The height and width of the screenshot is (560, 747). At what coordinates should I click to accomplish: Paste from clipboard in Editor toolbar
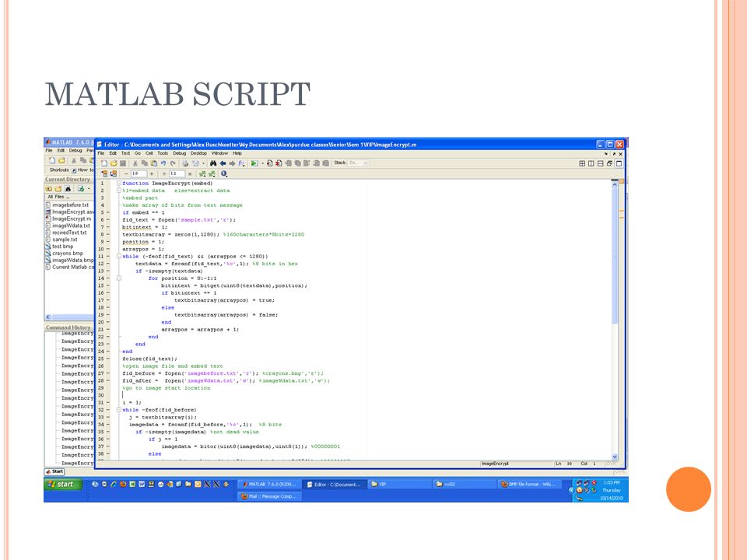coord(153,163)
